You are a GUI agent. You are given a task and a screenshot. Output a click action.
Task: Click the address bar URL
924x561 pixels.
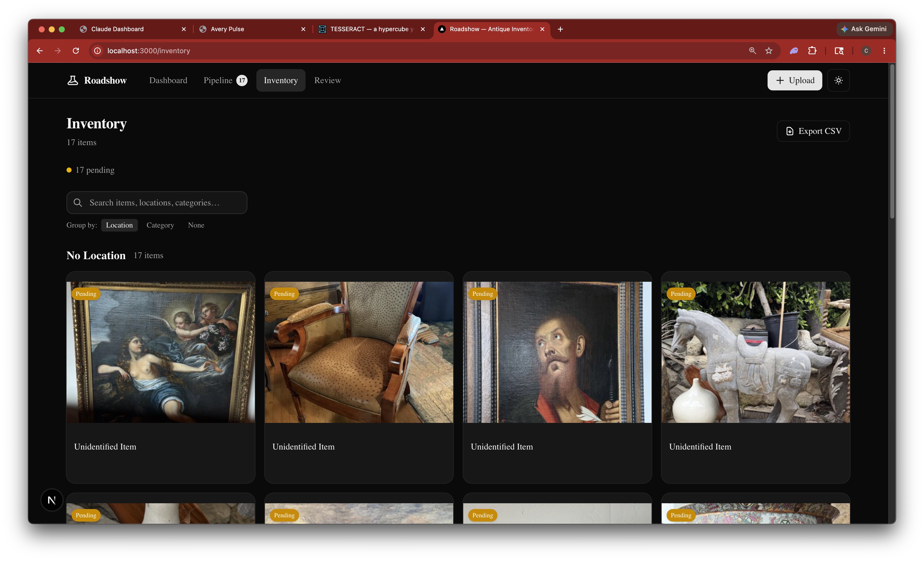(148, 51)
